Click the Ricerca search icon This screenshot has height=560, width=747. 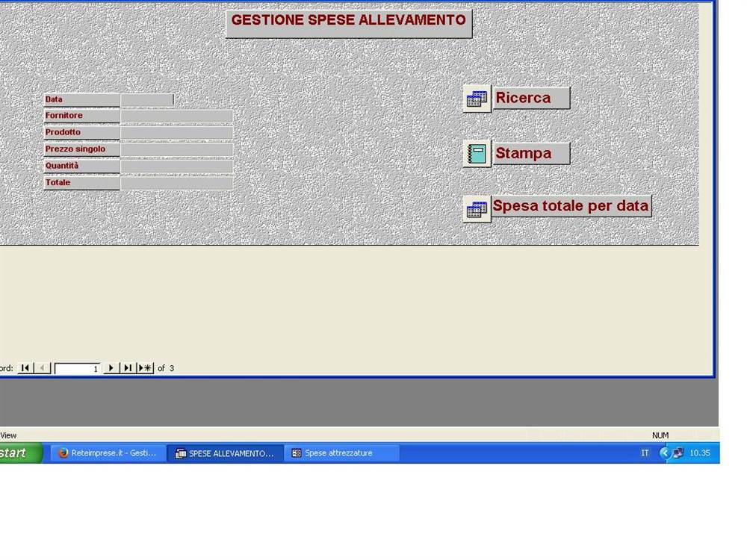point(477,97)
